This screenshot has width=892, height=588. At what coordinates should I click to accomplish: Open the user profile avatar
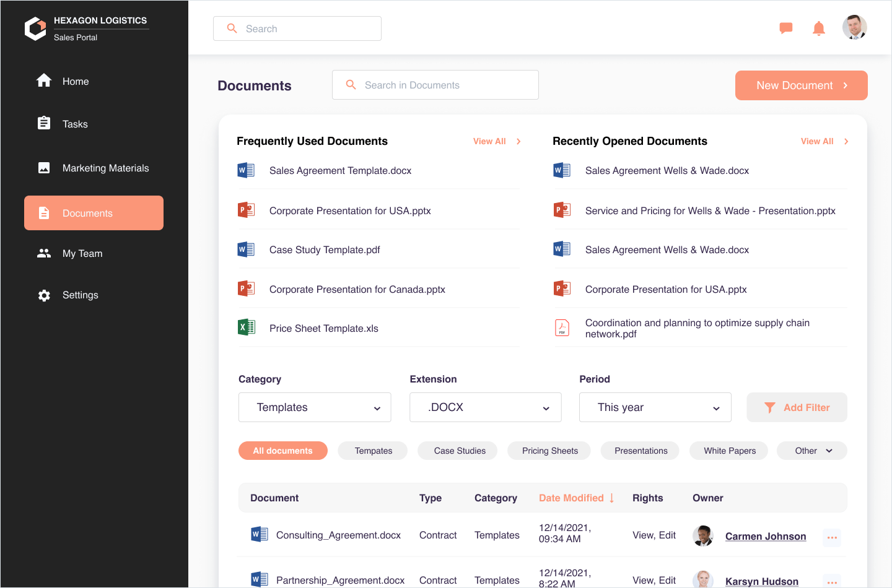coord(854,27)
